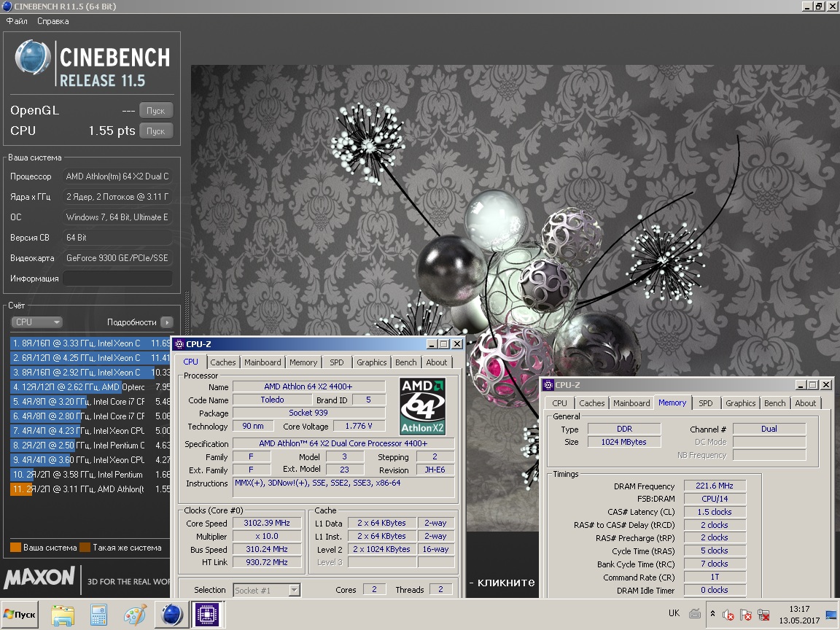840x630 pixels.
Task: Open Calculator from the taskbar
Action: 98,615
